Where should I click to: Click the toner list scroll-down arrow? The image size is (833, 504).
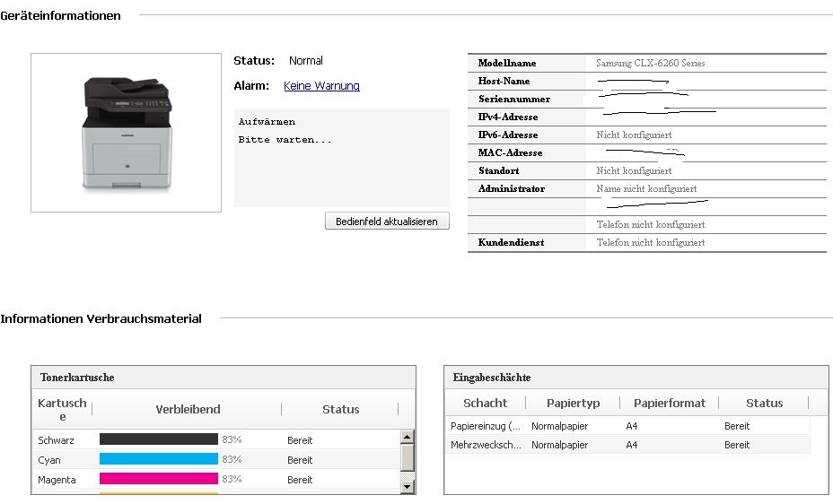tap(408, 486)
